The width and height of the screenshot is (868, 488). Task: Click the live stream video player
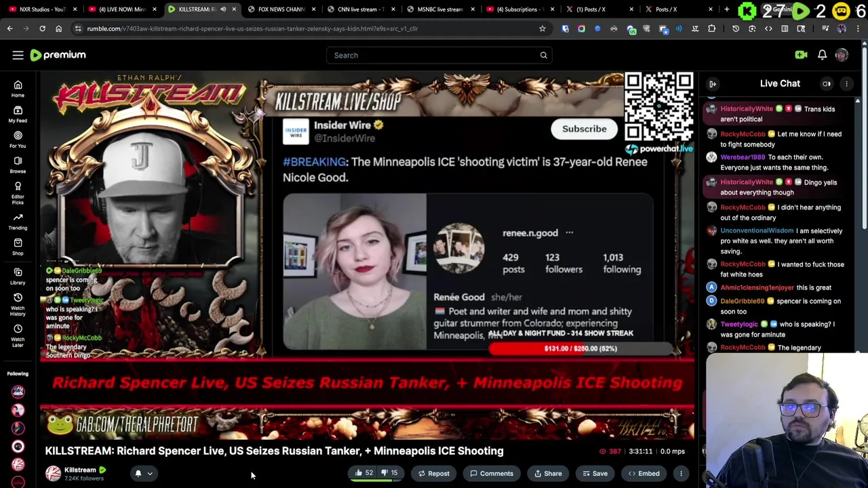pos(367,254)
